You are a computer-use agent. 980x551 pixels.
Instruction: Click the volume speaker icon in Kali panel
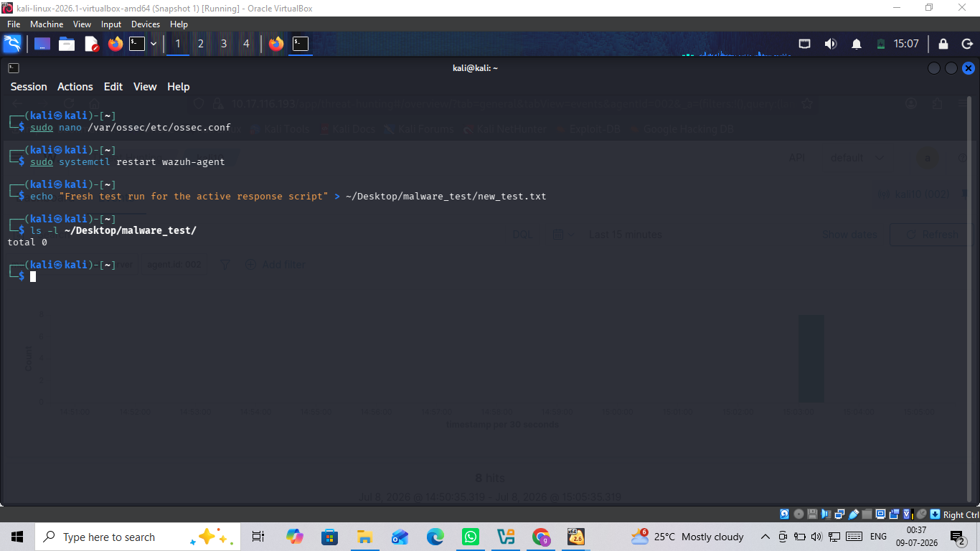point(831,44)
